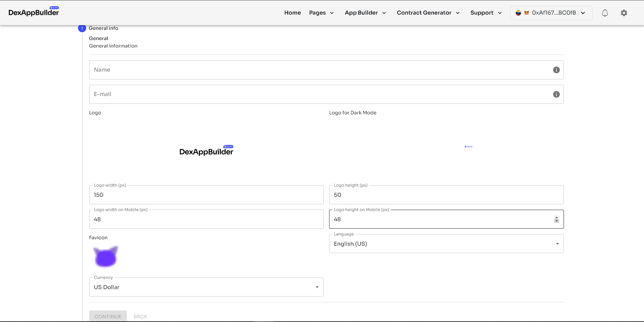Click the notifications bell icon

coord(605,13)
